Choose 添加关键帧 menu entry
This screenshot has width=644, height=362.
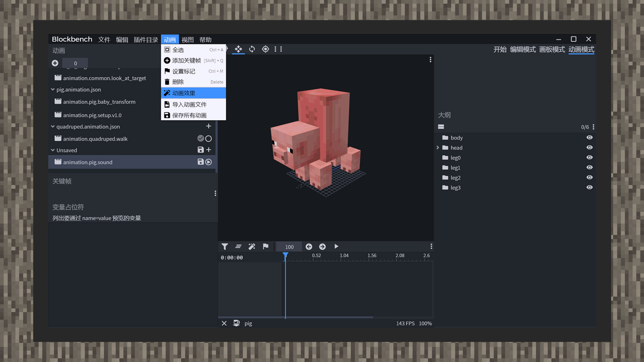(x=194, y=60)
